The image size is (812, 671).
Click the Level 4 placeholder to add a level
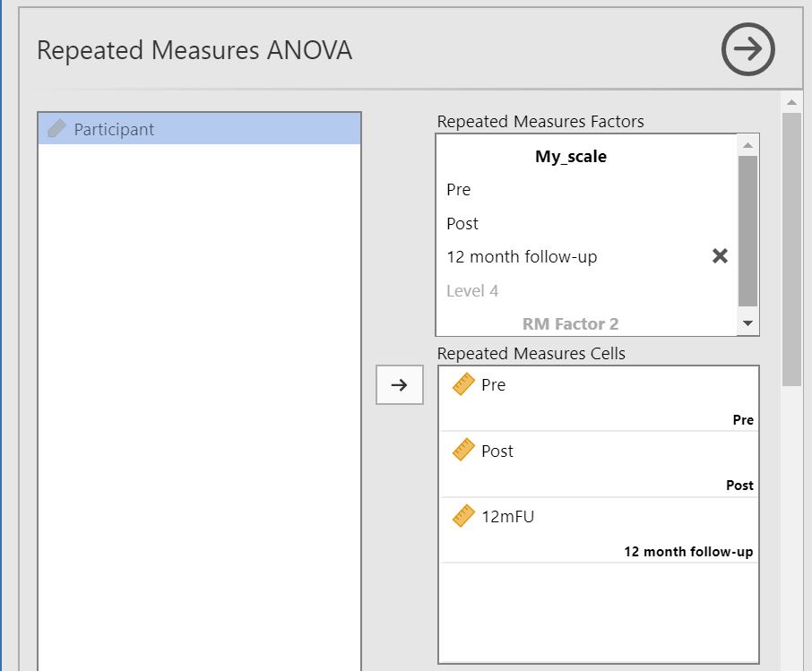(472, 291)
